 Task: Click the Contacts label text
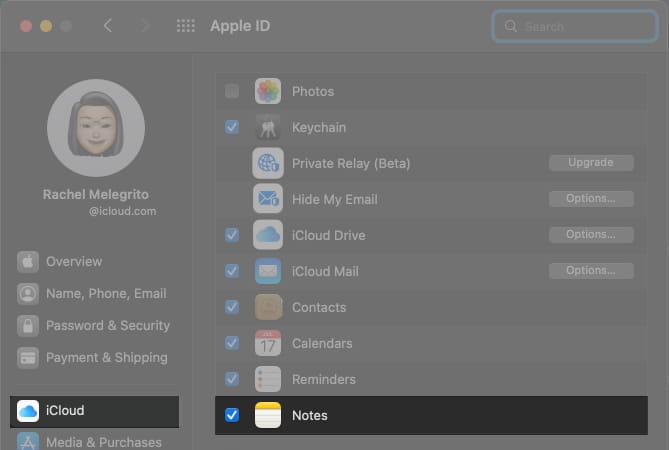[319, 308]
